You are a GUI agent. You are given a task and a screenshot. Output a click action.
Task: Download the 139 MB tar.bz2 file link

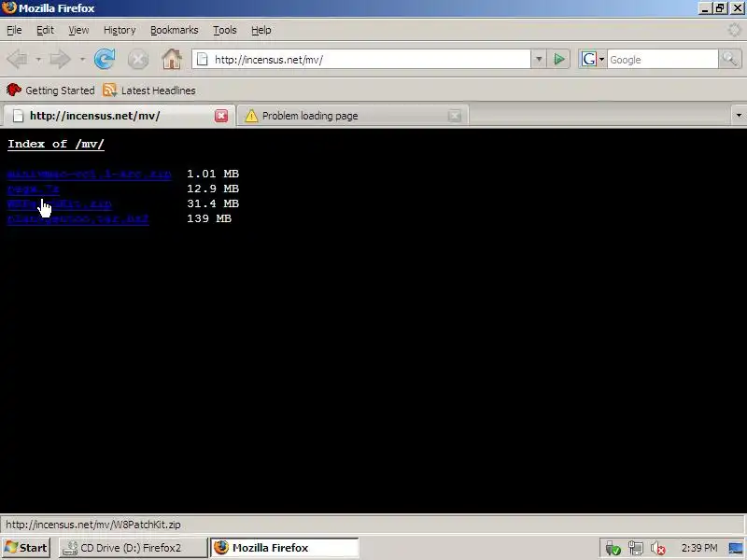(x=78, y=218)
